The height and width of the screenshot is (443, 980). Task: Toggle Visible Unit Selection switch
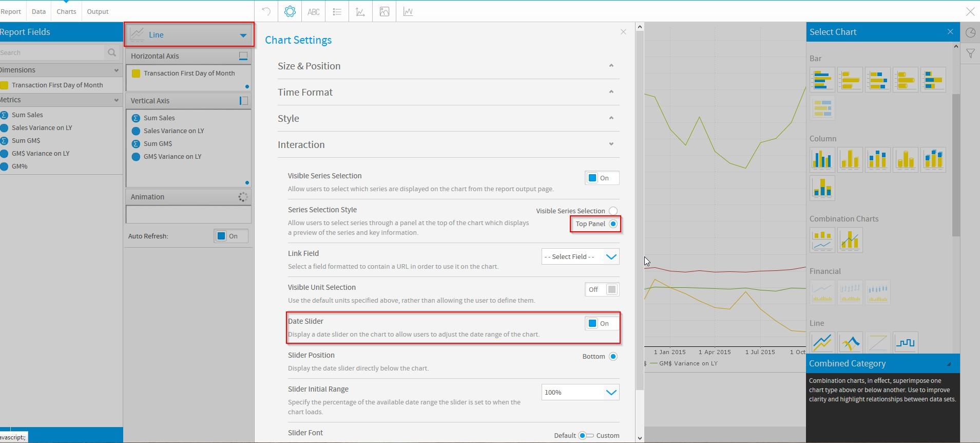(602, 289)
